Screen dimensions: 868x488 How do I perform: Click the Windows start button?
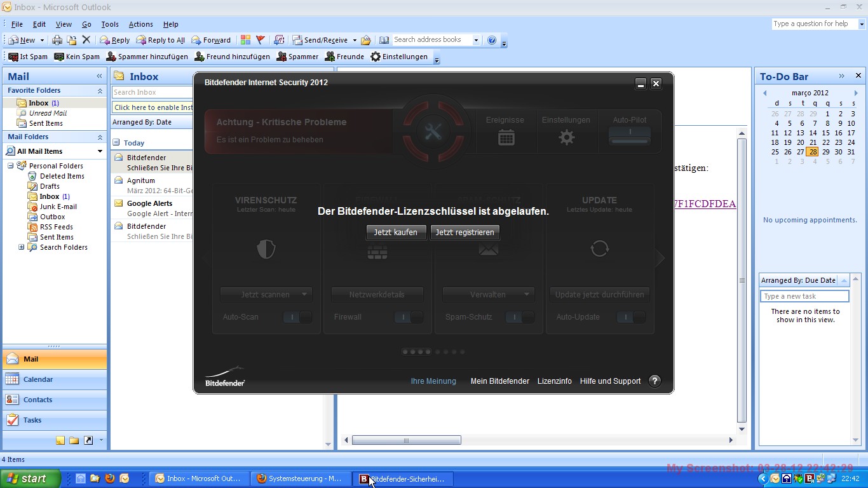pyautogui.click(x=31, y=478)
